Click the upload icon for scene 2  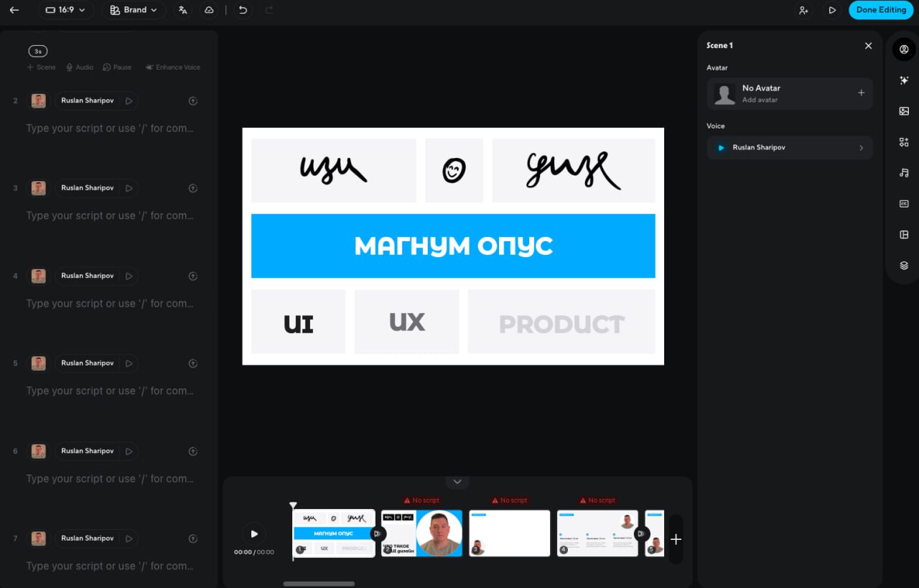(x=192, y=101)
